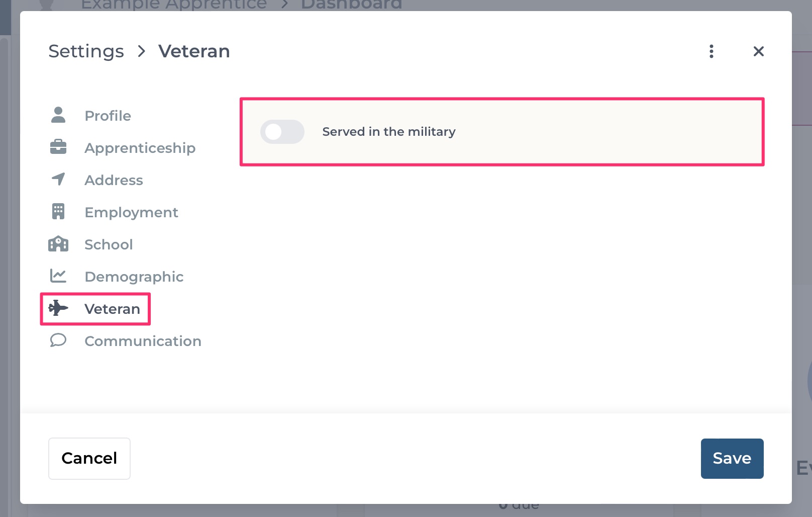Click the Demographic chart icon
Image resolution: width=812 pixels, height=517 pixels.
58,276
